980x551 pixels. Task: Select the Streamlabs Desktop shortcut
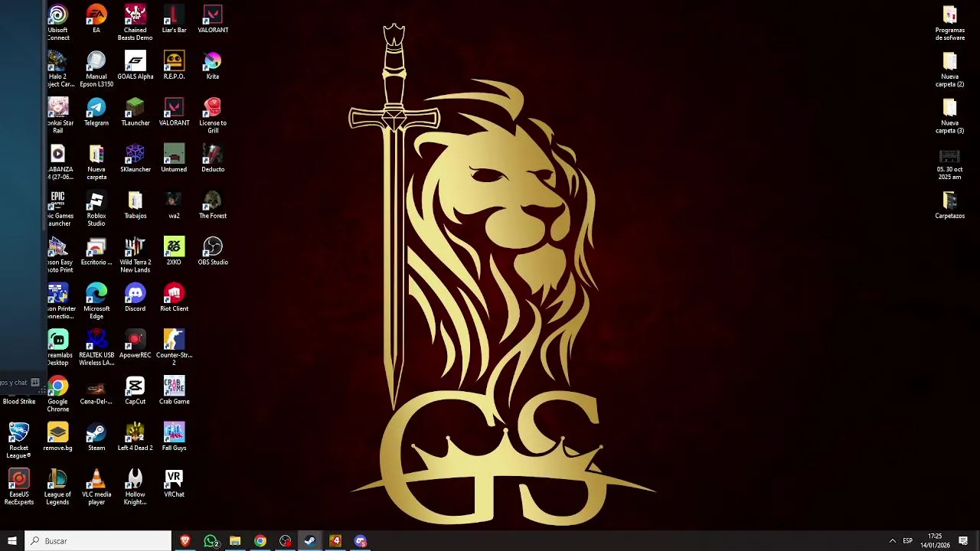tap(59, 348)
